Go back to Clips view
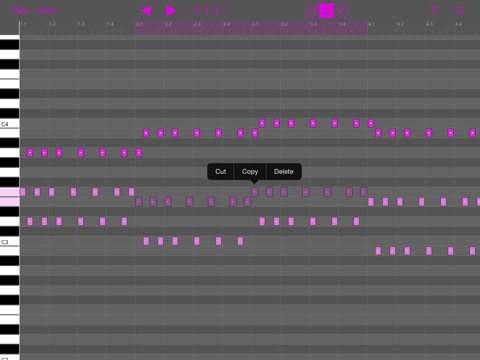 (x=19, y=11)
